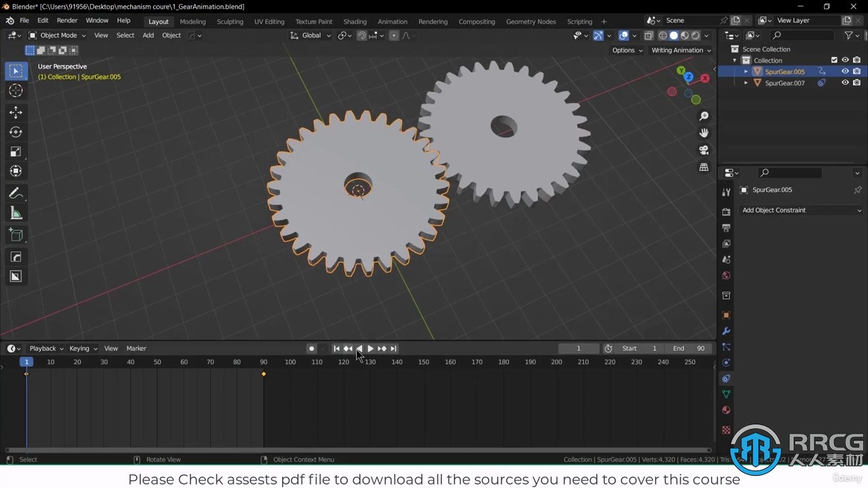Open the View Layer properties tab
This screenshot has width=868, height=488.
[726, 243]
